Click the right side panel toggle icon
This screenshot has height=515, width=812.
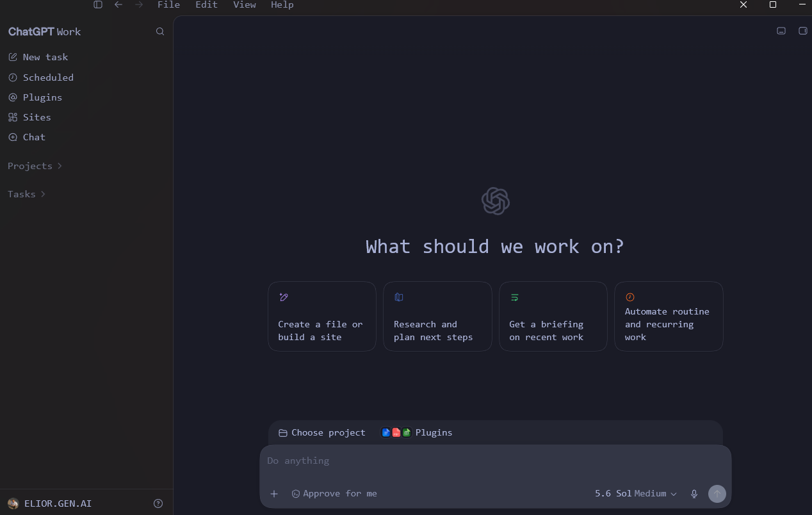pyautogui.click(x=803, y=31)
